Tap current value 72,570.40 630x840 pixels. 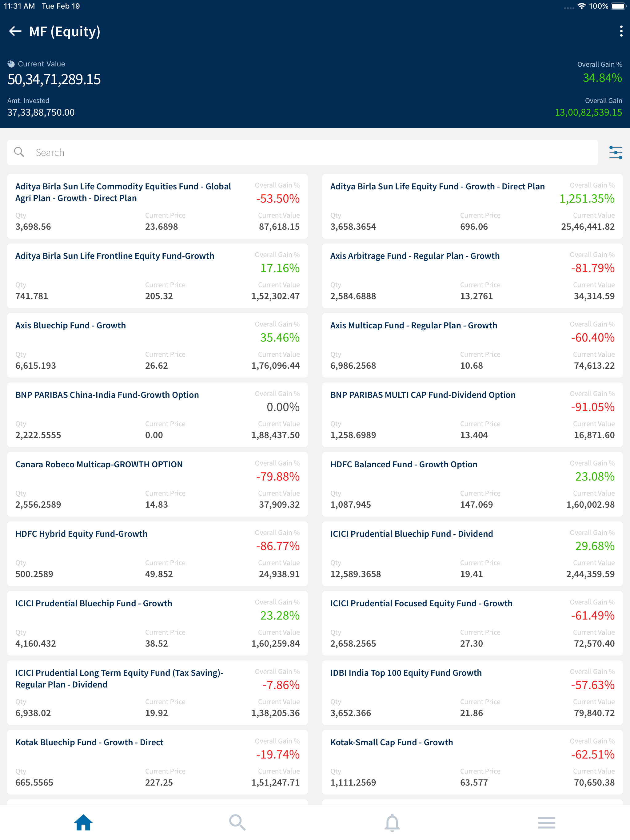tap(594, 644)
